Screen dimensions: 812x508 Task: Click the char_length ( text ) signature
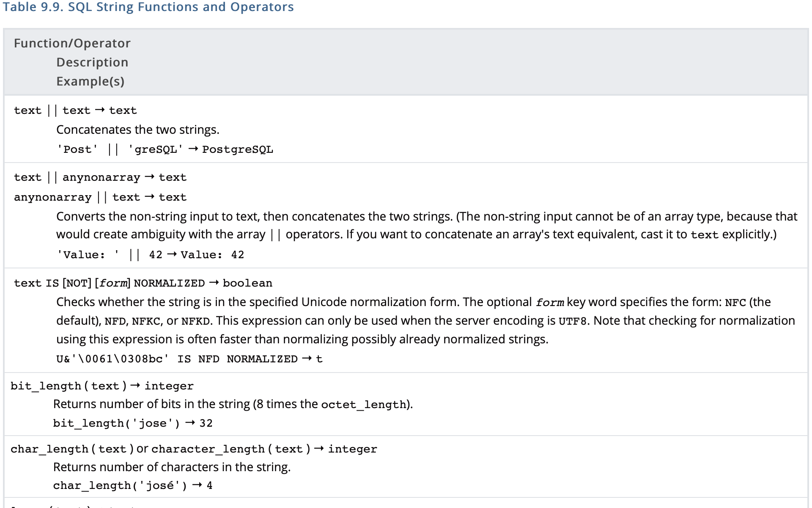(72, 449)
